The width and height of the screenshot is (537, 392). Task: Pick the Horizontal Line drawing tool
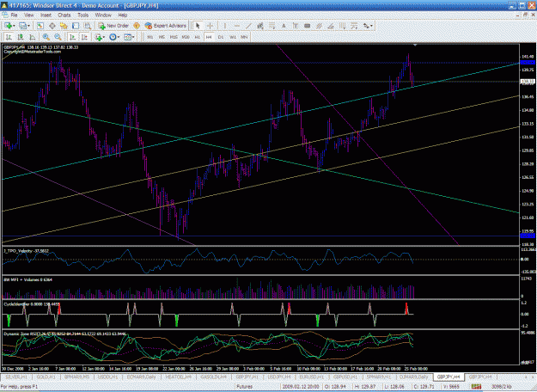tap(236, 26)
